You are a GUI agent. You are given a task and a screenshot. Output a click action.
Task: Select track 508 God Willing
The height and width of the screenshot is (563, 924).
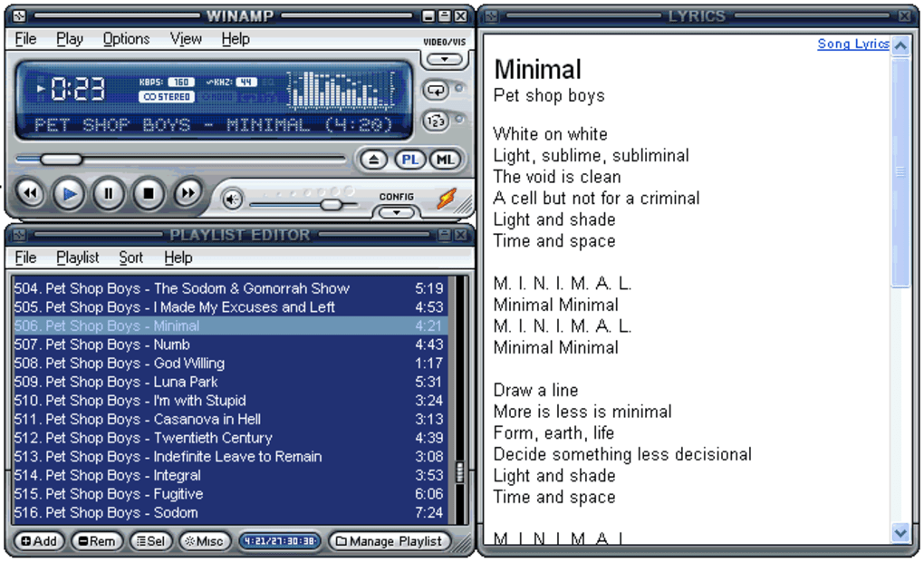tap(230, 364)
